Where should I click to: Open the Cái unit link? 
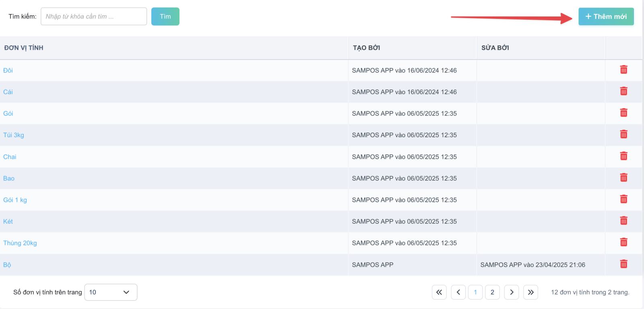coord(8,92)
